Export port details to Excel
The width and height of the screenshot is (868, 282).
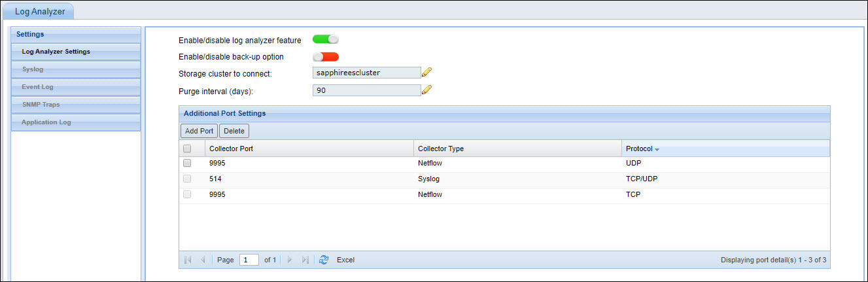pos(345,260)
